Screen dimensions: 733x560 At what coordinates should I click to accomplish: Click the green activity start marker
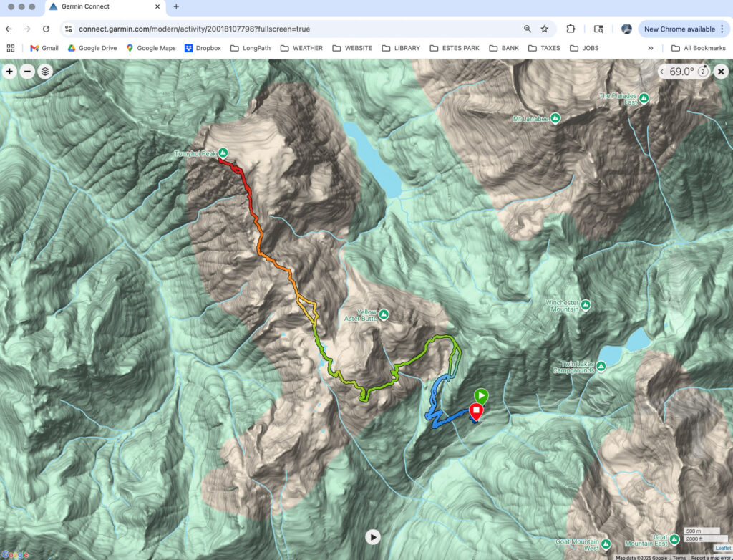tap(481, 395)
